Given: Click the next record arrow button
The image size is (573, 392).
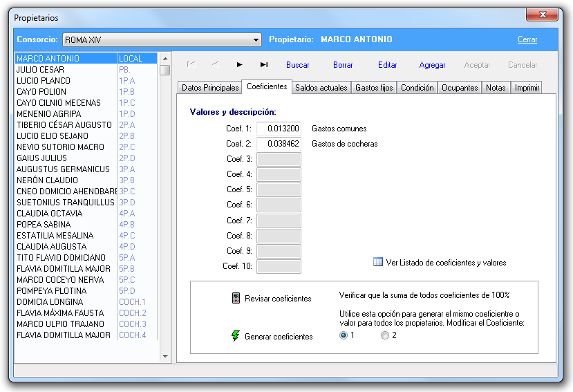Looking at the screenshot, I should point(239,65).
